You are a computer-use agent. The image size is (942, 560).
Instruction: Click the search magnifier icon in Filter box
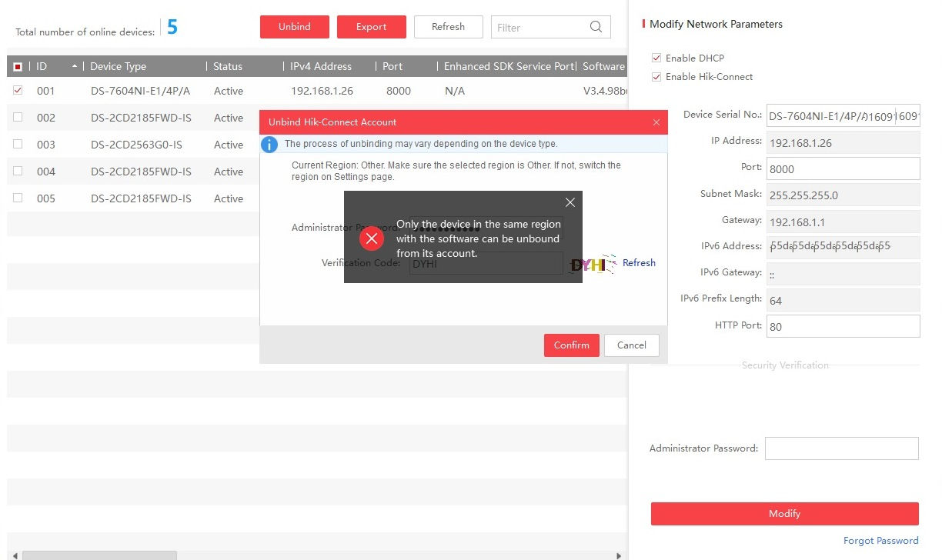point(596,27)
